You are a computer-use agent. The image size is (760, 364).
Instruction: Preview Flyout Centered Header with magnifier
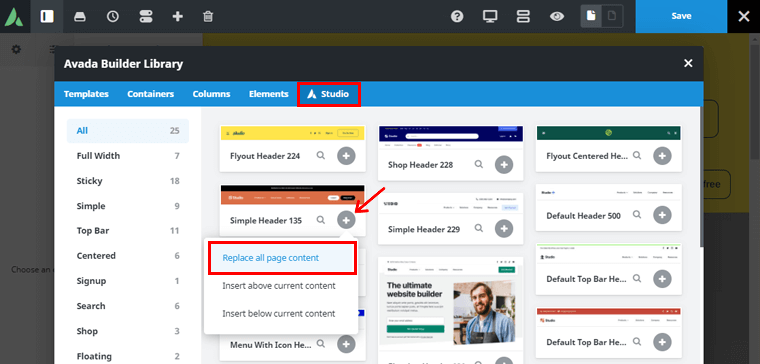click(637, 156)
